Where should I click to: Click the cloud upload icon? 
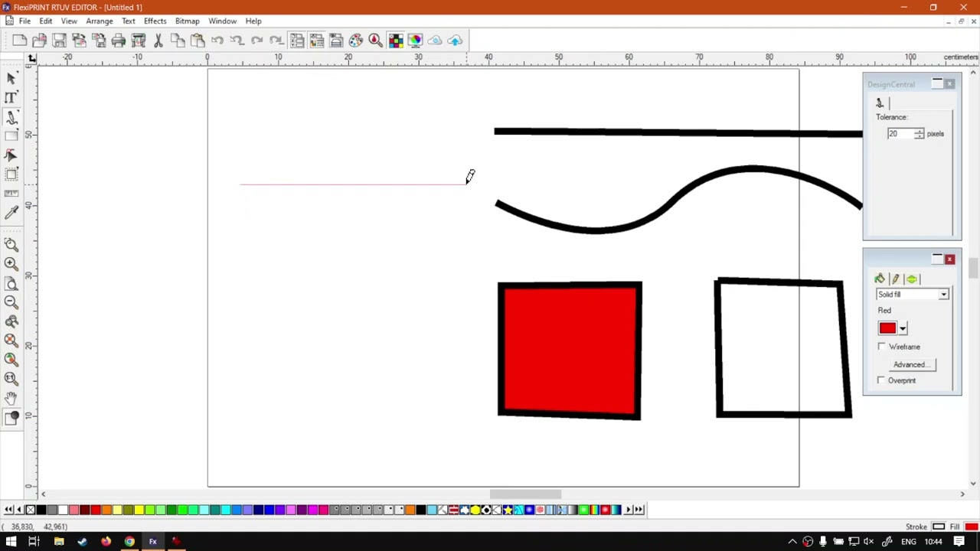tap(456, 41)
